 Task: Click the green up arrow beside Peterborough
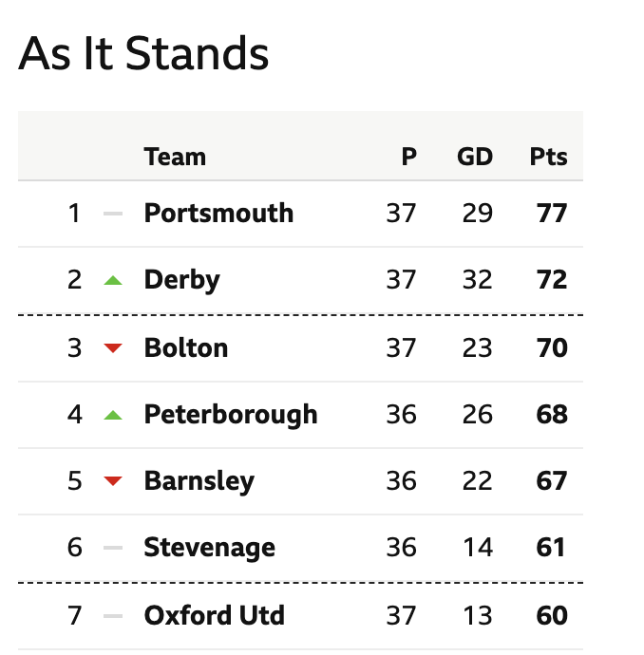coord(113,415)
